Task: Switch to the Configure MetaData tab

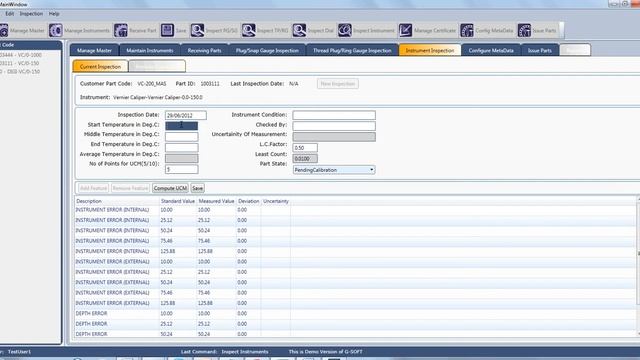Action: click(x=491, y=50)
